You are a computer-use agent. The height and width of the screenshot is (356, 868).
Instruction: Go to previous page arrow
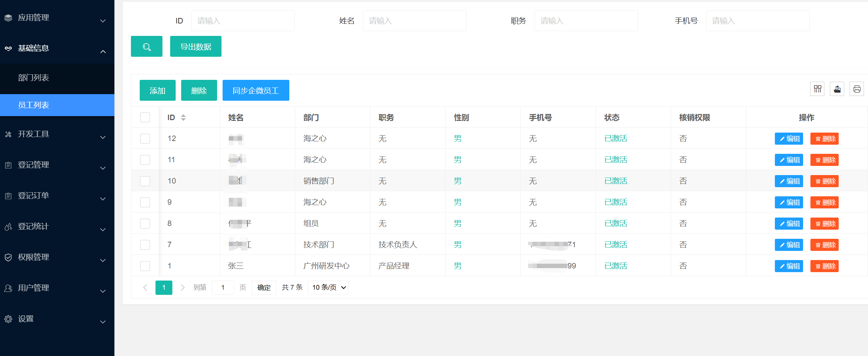pos(145,288)
